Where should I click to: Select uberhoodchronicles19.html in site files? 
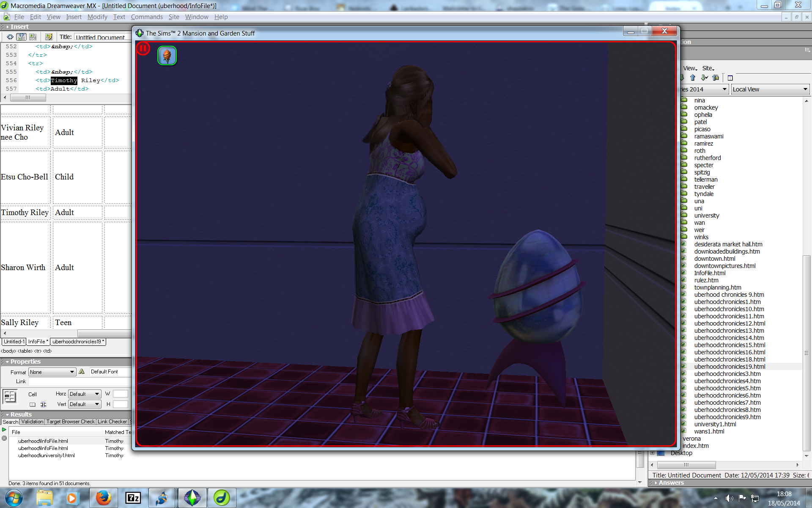point(730,367)
